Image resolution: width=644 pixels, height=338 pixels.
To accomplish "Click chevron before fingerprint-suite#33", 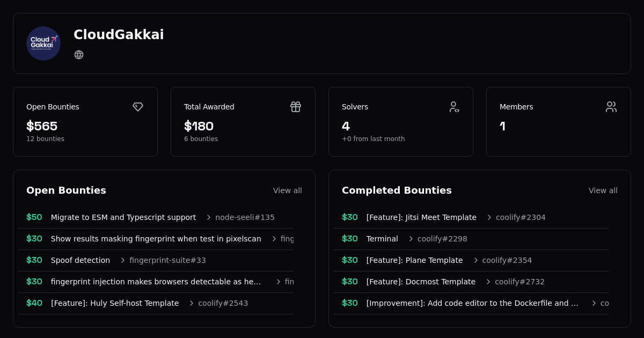I will pyautogui.click(x=123, y=260).
